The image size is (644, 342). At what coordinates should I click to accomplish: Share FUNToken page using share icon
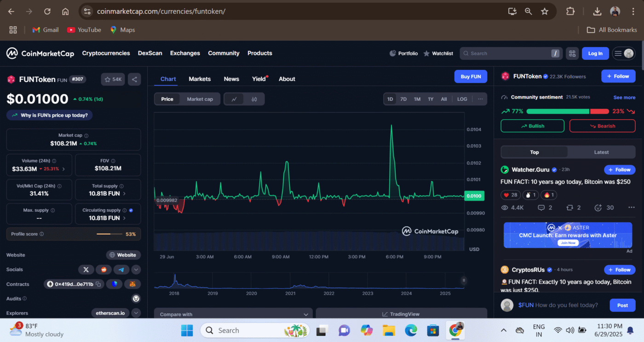pyautogui.click(x=134, y=79)
